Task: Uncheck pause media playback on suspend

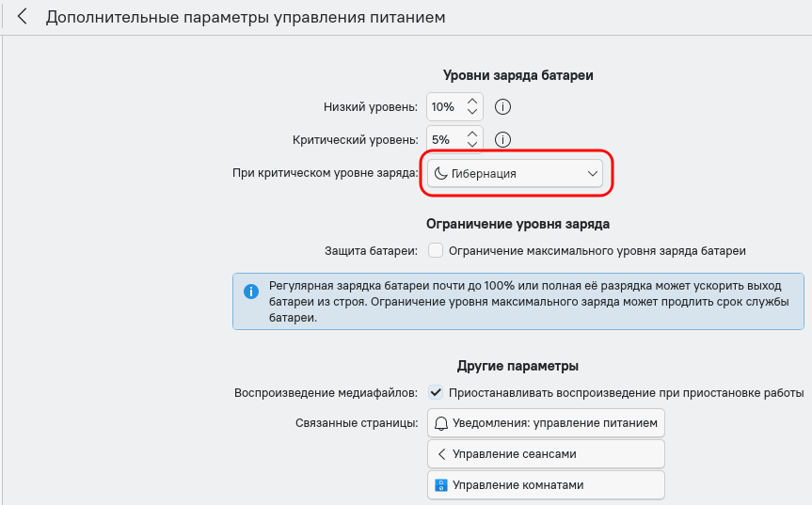Action: pyautogui.click(x=436, y=392)
